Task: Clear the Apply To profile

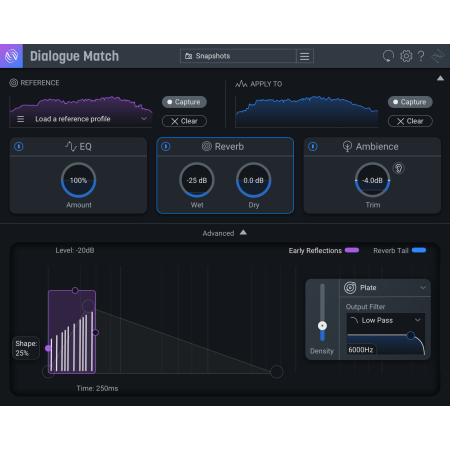Action: 410,121
